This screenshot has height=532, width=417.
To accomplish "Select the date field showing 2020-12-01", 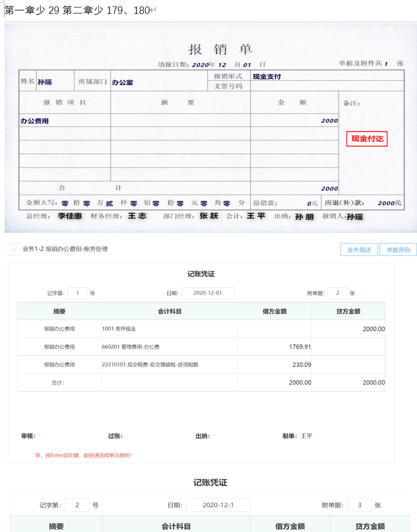I will (207, 293).
